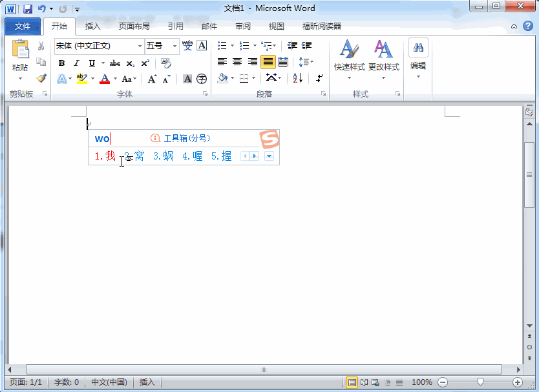Click the Shrink Font icon

click(x=167, y=79)
